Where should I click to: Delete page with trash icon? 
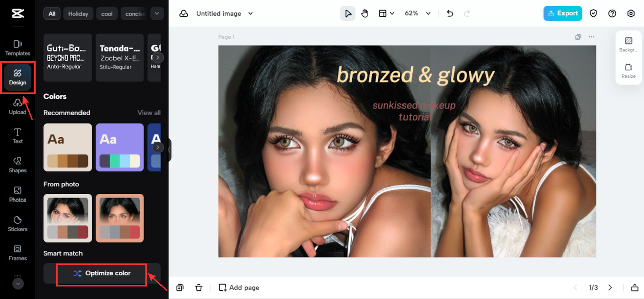(199, 288)
